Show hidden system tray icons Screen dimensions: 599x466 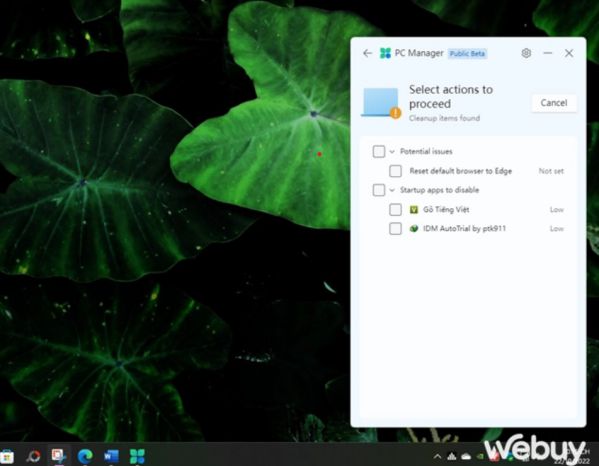438,456
